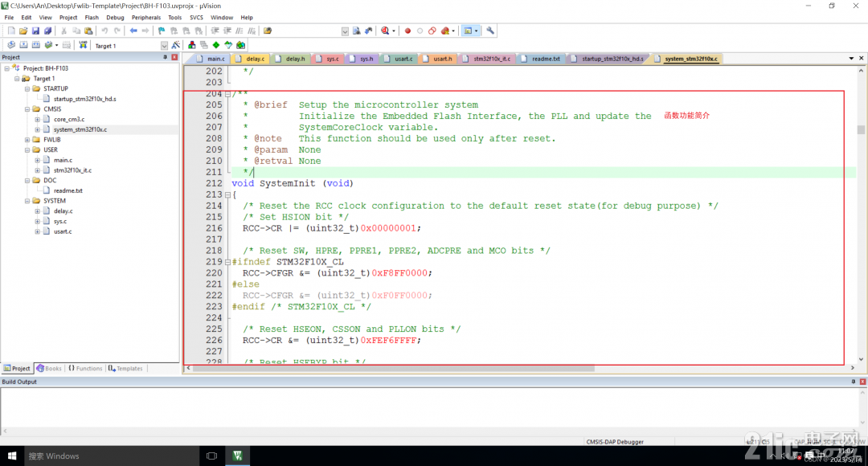This screenshot has width=868, height=466.
Task: Collapse the STARTUP group in the project tree
Action: [x=27, y=88]
